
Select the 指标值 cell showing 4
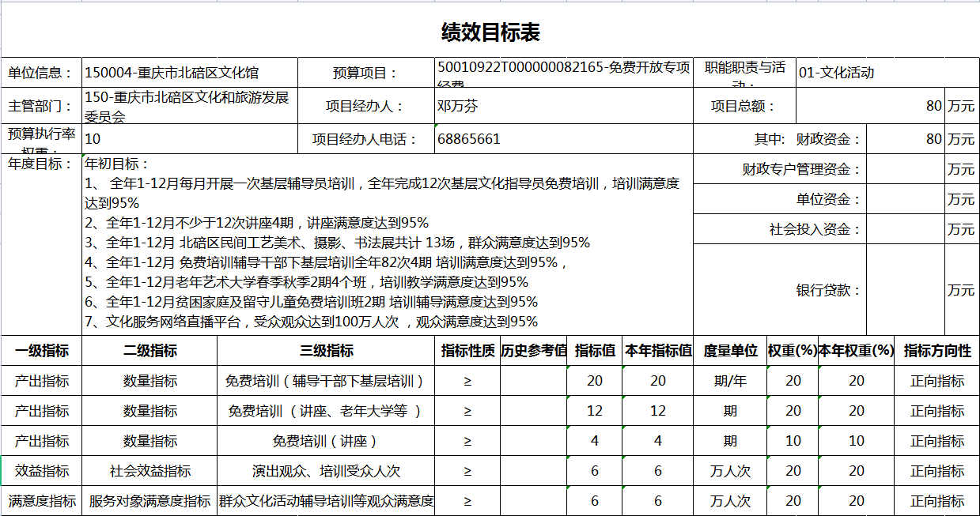[595, 441]
